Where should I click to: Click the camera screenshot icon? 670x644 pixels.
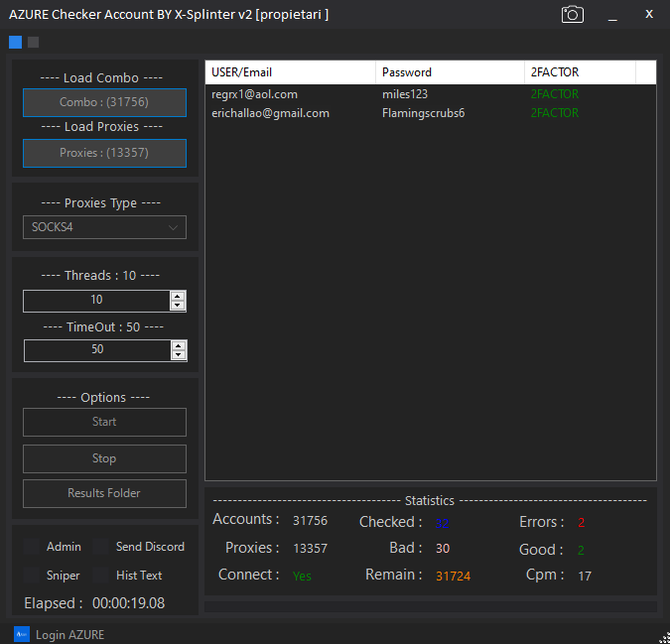pos(572,15)
